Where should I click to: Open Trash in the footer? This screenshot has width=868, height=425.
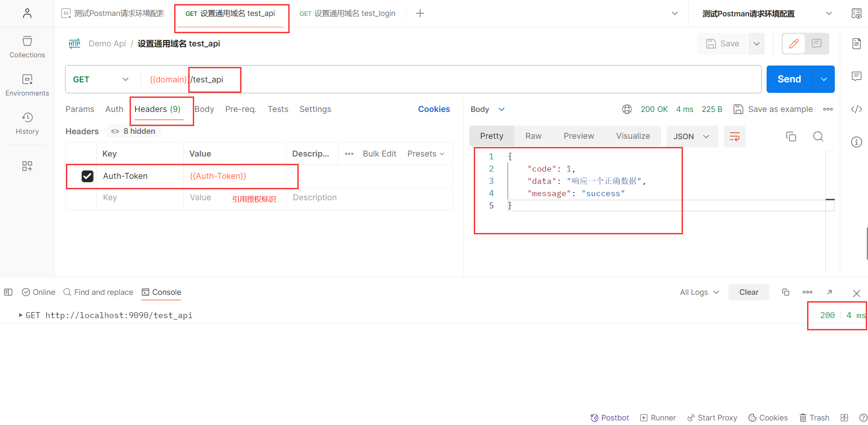[814, 418]
